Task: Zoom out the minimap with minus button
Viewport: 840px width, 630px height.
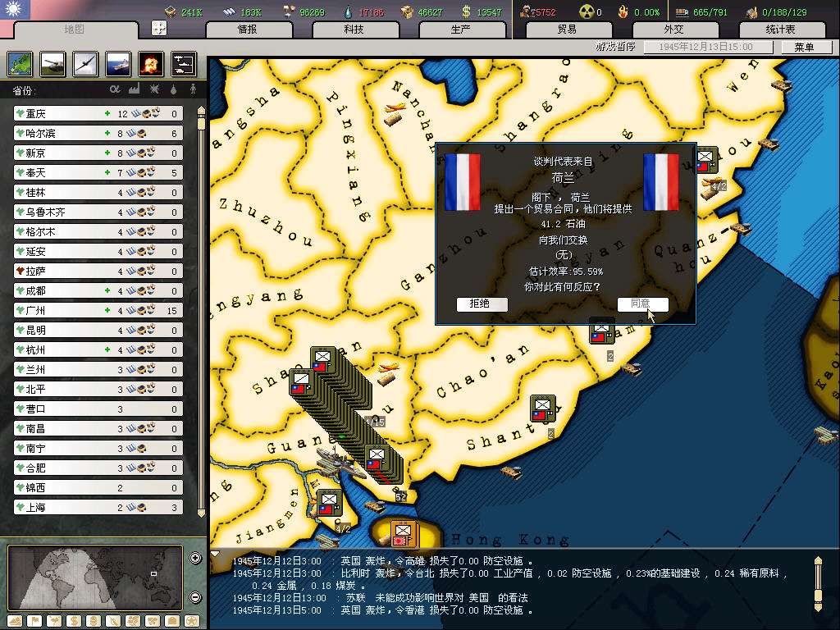Action: click(x=195, y=597)
